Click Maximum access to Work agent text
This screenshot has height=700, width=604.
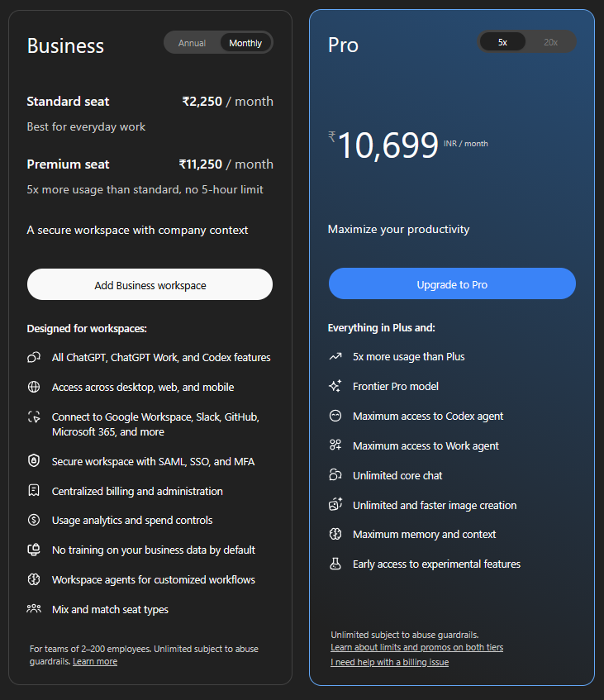pos(426,446)
